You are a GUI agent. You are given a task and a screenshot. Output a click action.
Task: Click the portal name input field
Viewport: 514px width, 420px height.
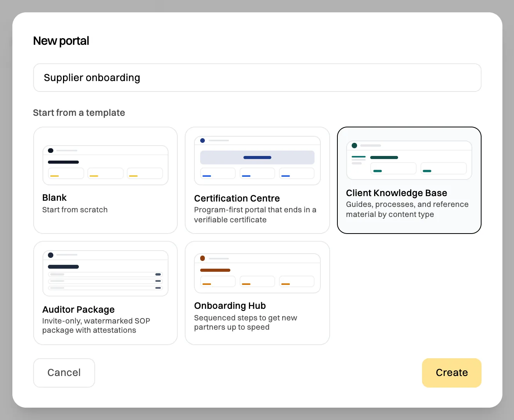257,78
